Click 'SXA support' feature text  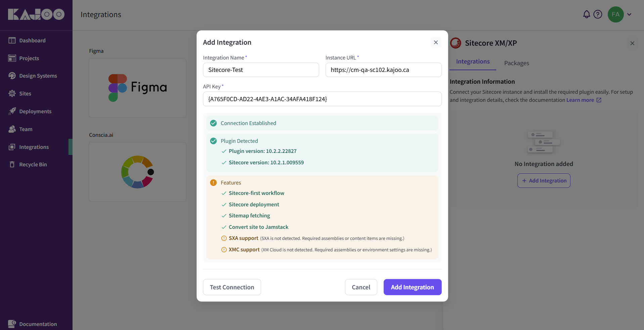click(243, 238)
